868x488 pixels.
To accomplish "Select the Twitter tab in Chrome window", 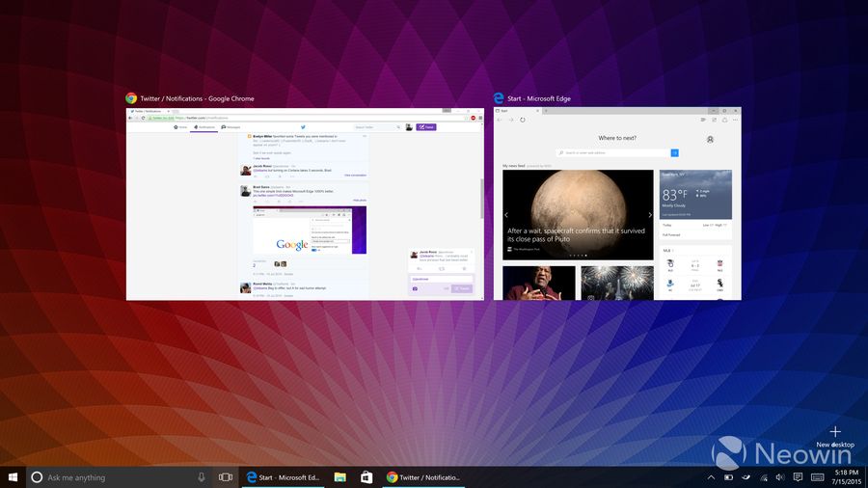I will pos(150,111).
